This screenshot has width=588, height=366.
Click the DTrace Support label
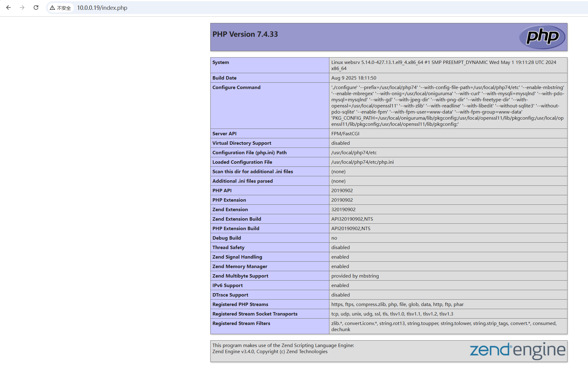click(x=230, y=295)
